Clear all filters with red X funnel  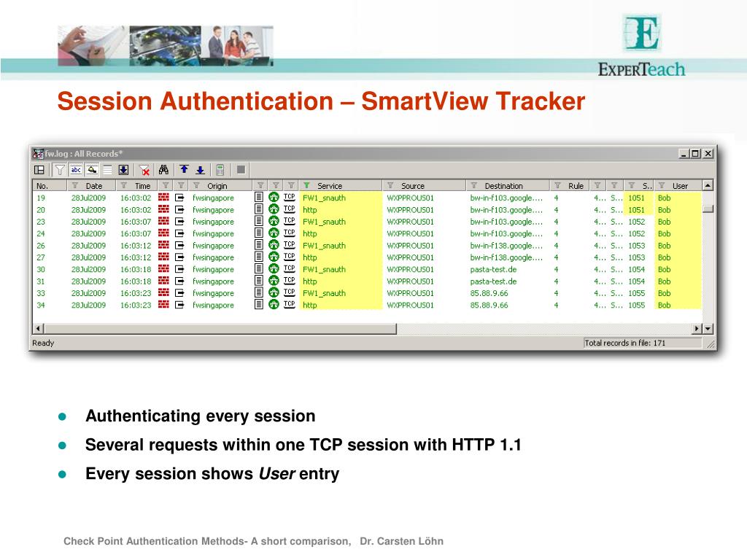point(144,170)
